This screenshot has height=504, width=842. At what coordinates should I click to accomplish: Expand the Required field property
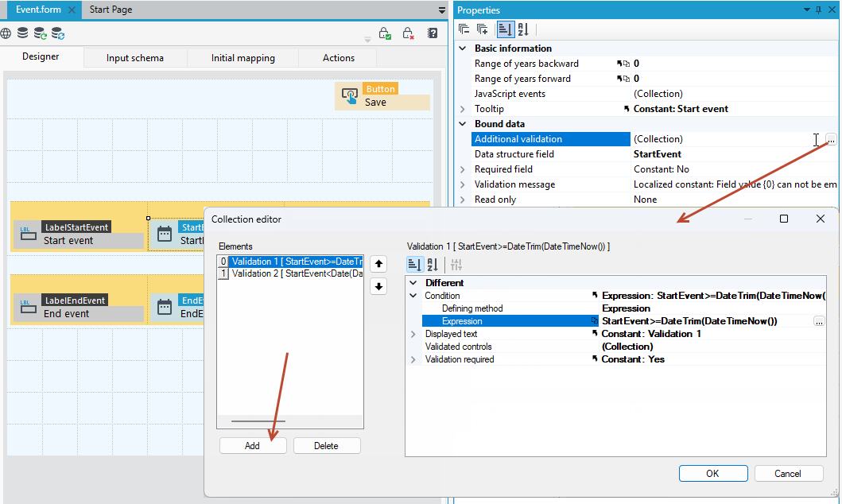pos(463,169)
